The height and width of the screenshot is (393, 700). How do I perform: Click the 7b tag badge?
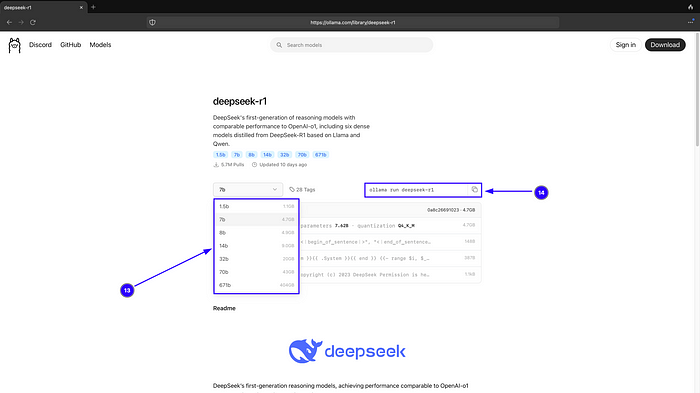pyautogui.click(x=237, y=155)
